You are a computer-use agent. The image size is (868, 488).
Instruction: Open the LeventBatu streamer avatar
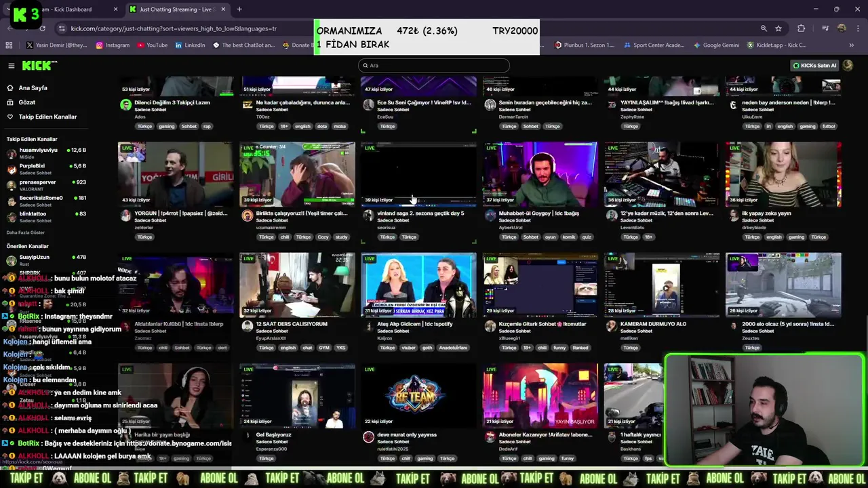click(612, 216)
